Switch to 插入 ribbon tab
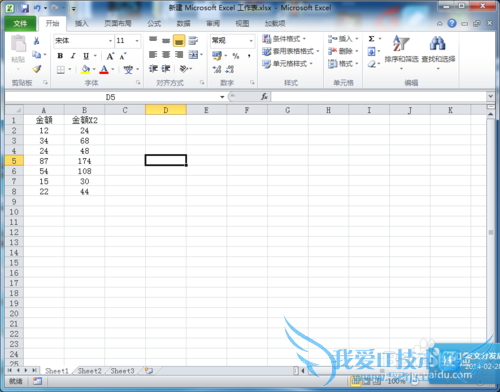This screenshot has height=392, width=500. [82, 23]
